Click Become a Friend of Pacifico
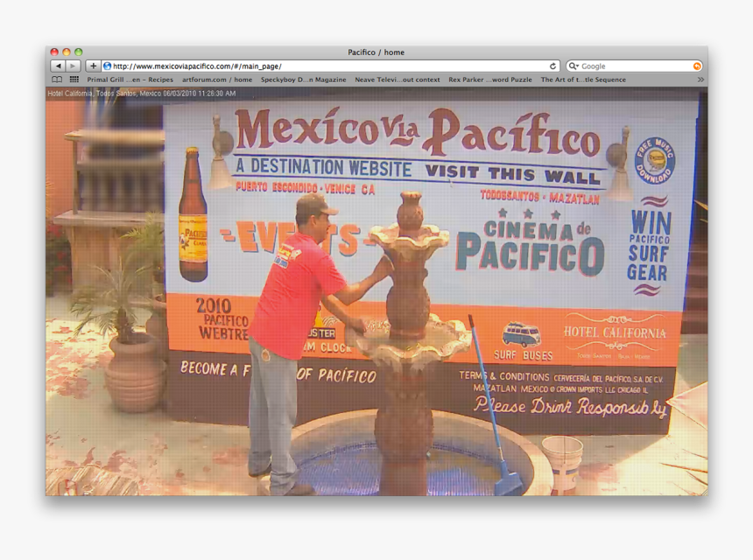Image resolution: width=753 pixels, height=560 pixels. tap(278, 372)
